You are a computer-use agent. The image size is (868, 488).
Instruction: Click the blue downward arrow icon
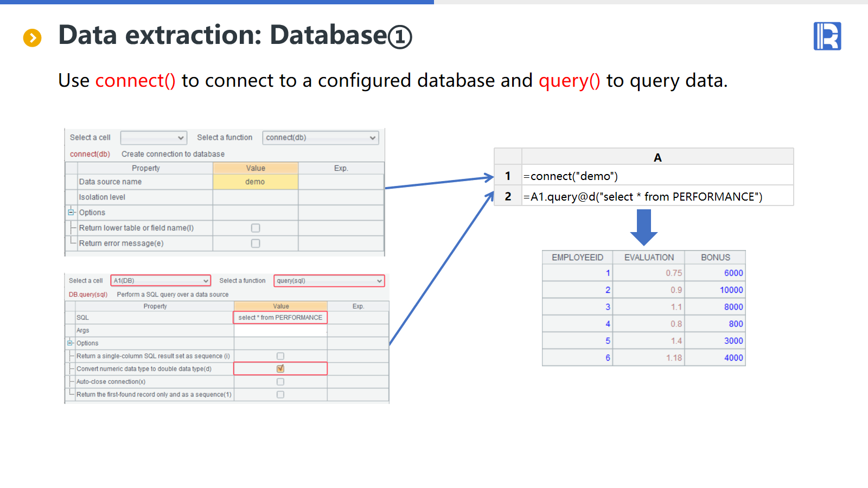point(643,228)
